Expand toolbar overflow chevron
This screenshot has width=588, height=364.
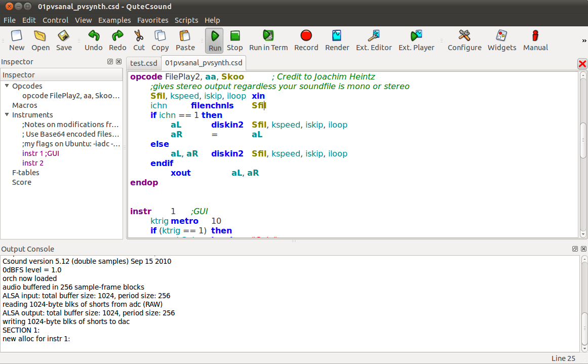(x=584, y=41)
